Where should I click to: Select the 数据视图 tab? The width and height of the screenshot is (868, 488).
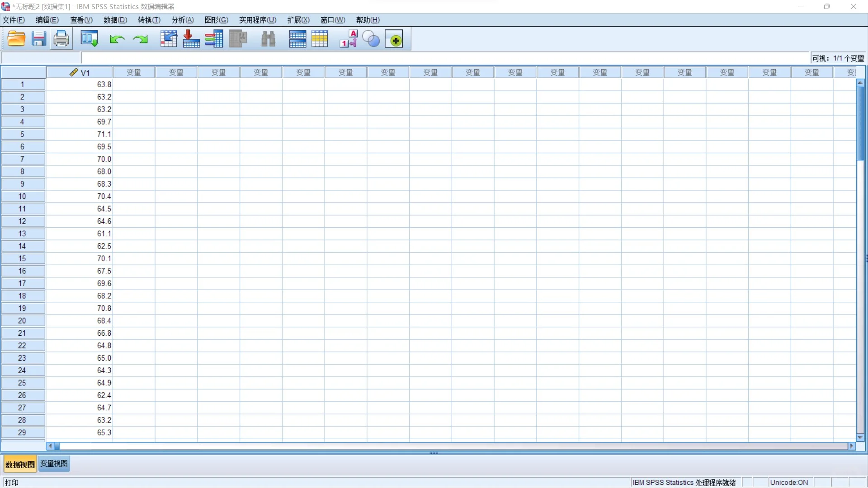pyautogui.click(x=20, y=464)
